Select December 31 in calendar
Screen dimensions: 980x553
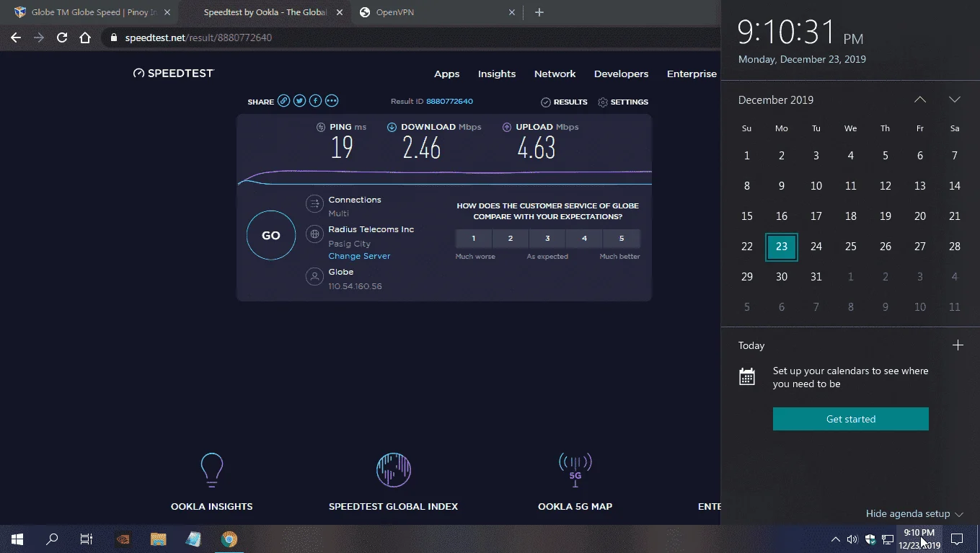(816, 277)
